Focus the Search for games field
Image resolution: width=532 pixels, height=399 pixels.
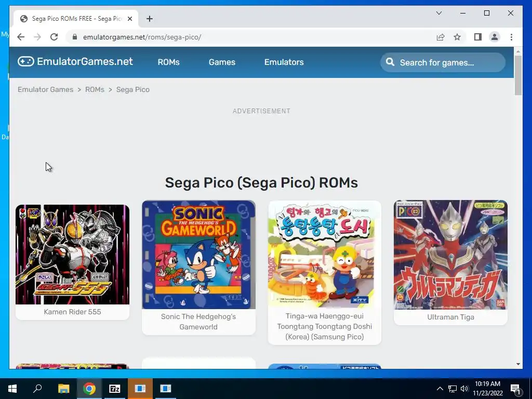pos(443,62)
